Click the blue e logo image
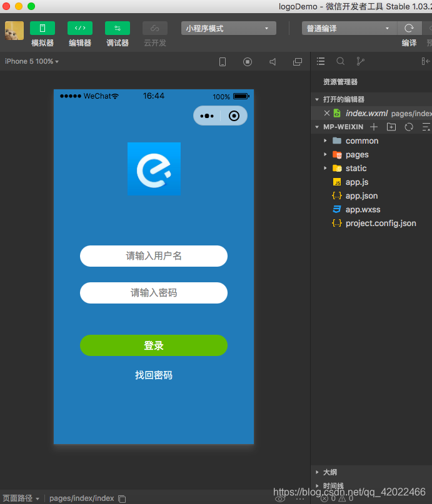The height and width of the screenshot is (504, 432). click(x=154, y=169)
